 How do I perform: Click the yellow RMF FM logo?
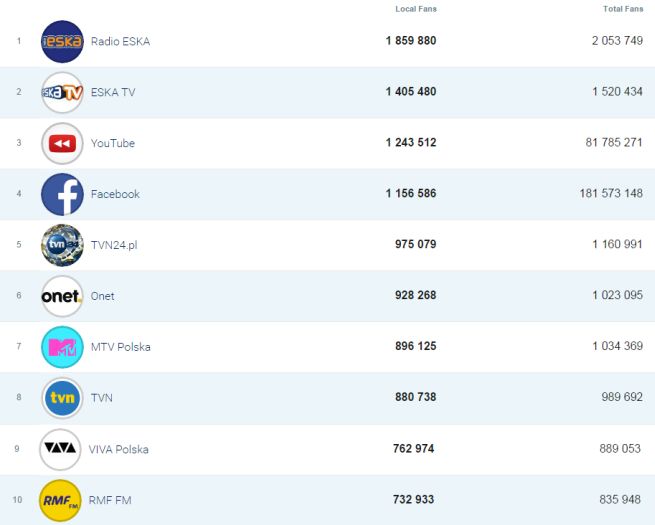tap(60, 500)
